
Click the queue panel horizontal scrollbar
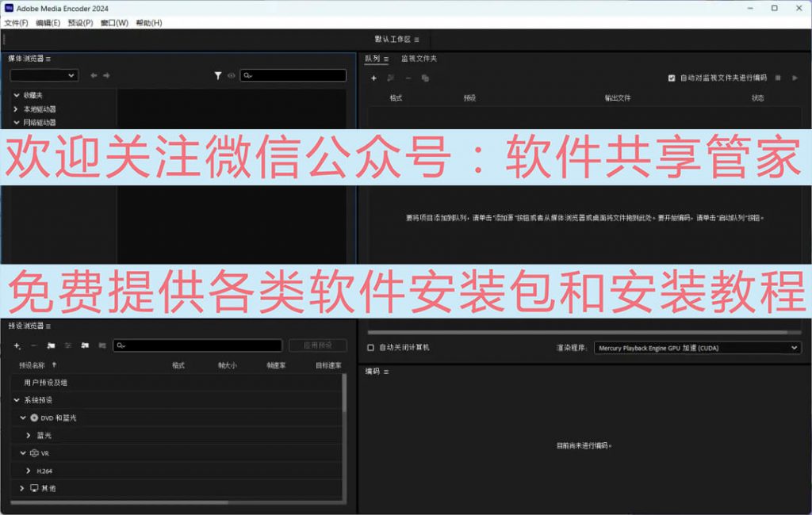[577, 332]
